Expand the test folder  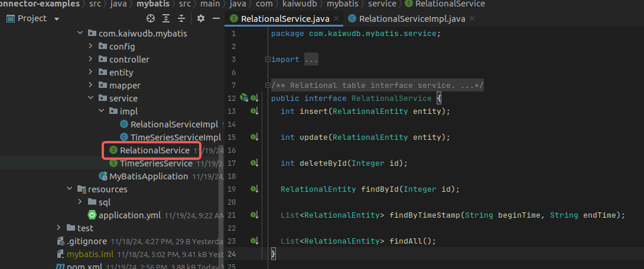click(x=58, y=228)
